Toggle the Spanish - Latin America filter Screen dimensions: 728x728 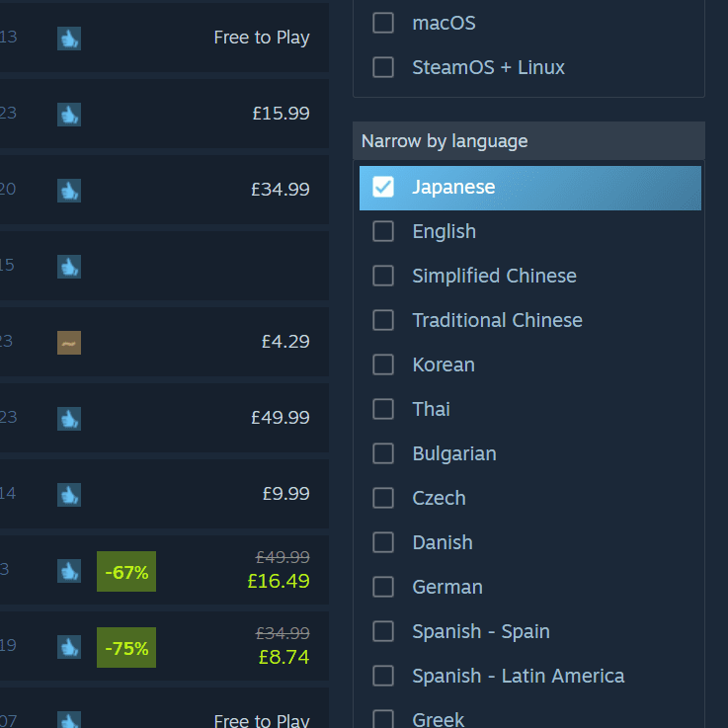pos(383,676)
